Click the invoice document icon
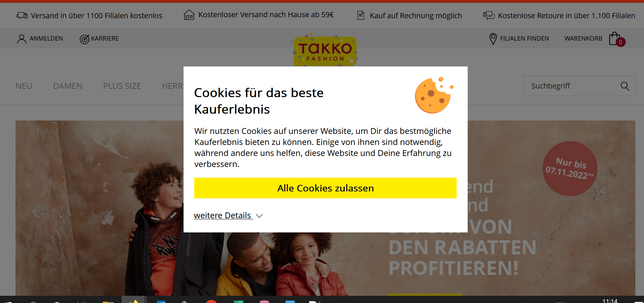The width and height of the screenshot is (644, 303). (361, 15)
